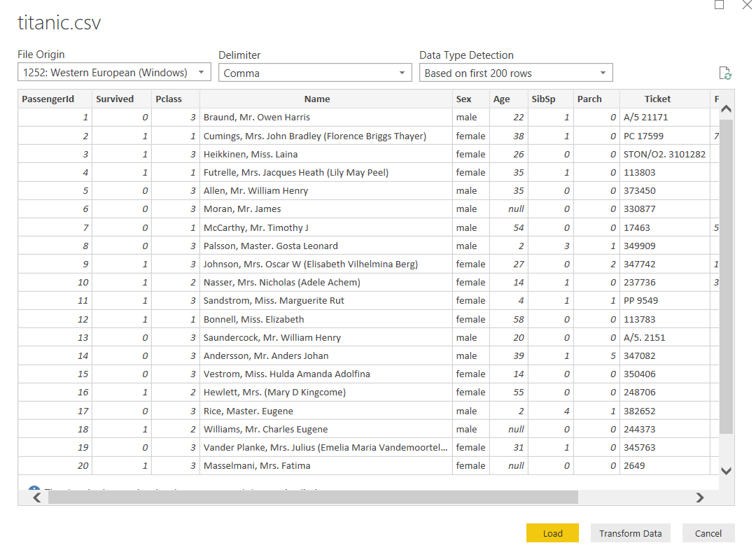The width and height of the screenshot is (756, 550).
Task: Click the Ticket column header
Action: pos(657,99)
